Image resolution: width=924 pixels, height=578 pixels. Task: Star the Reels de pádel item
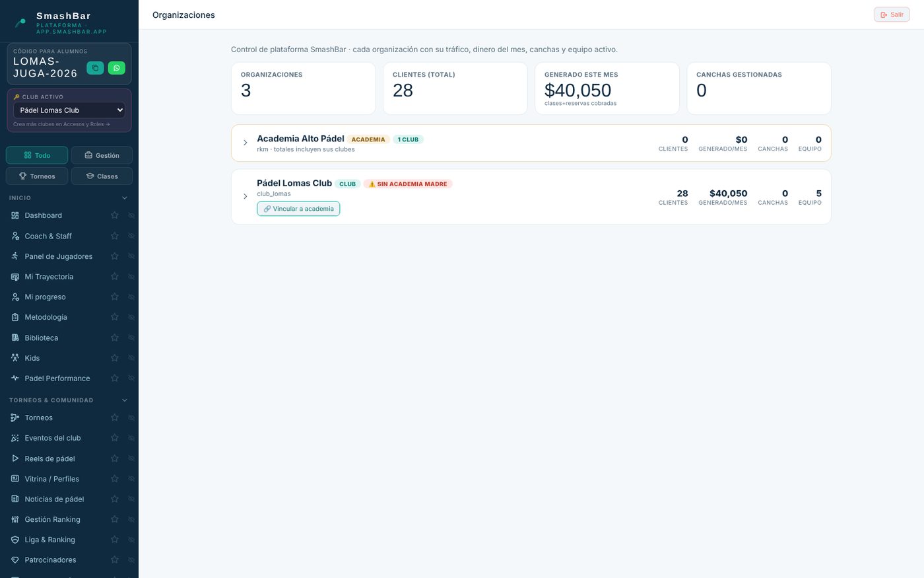(115, 458)
